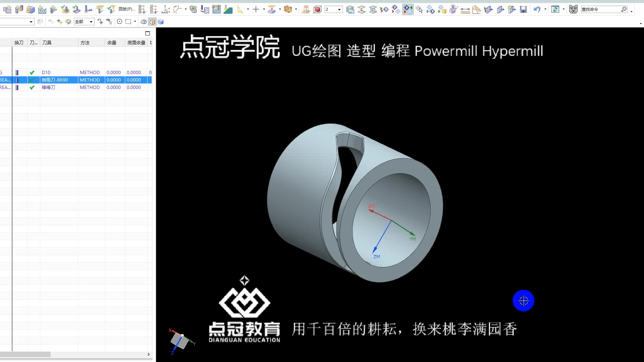The width and height of the screenshot is (644, 362).
Task: Click the Extrude icon
Action: pos(272,9)
